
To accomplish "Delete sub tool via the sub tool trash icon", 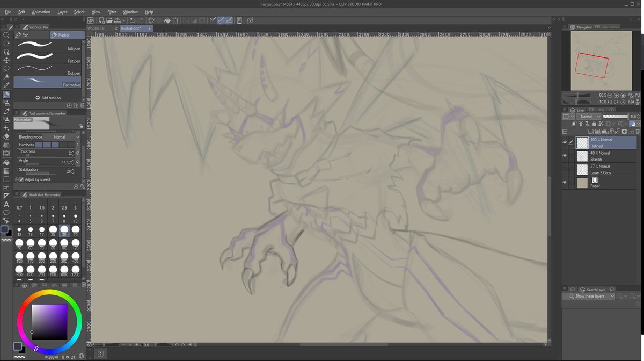I will [x=82, y=105].
